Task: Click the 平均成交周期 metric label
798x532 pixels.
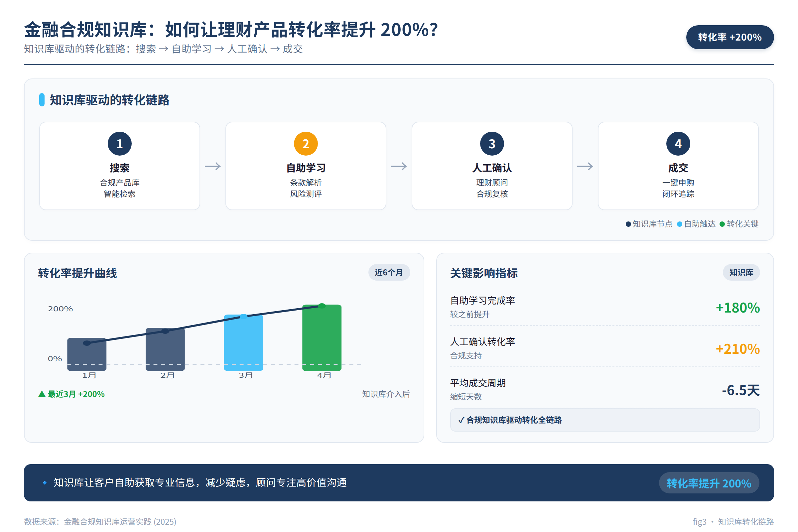Action: [478, 383]
